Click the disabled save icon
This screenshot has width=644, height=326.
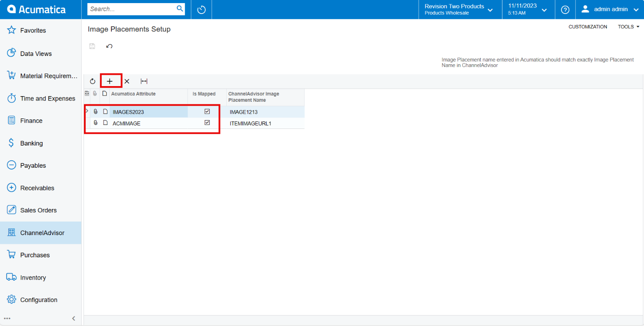point(92,46)
